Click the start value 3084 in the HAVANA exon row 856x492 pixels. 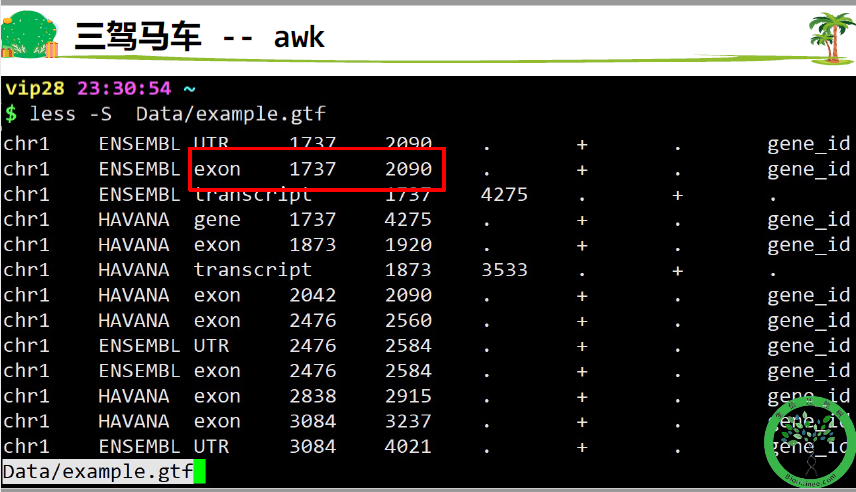(312, 421)
